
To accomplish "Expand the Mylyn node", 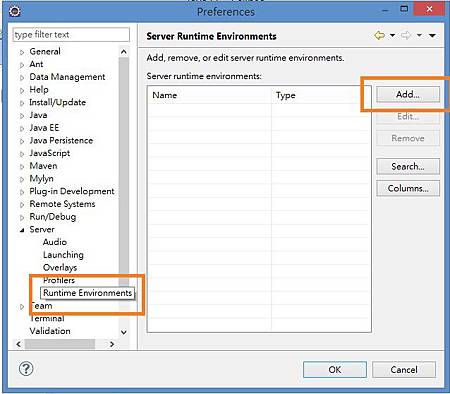I will (22, 179).
